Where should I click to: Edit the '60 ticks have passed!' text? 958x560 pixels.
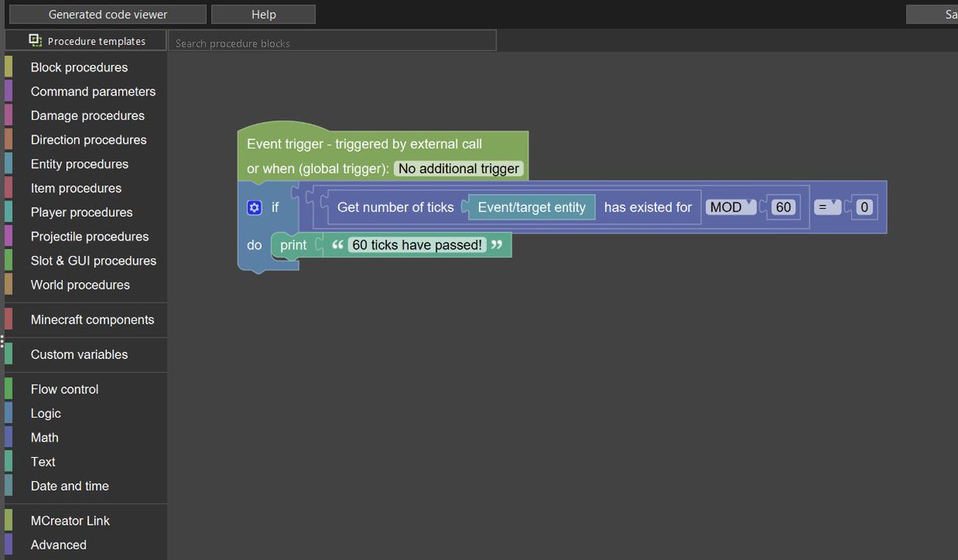[x=417, y=245]
